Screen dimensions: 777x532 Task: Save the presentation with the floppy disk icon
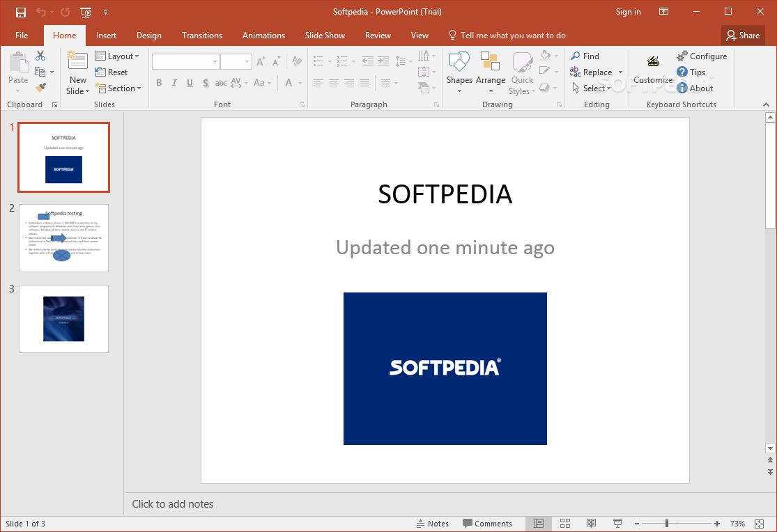[x=20, y=12]
